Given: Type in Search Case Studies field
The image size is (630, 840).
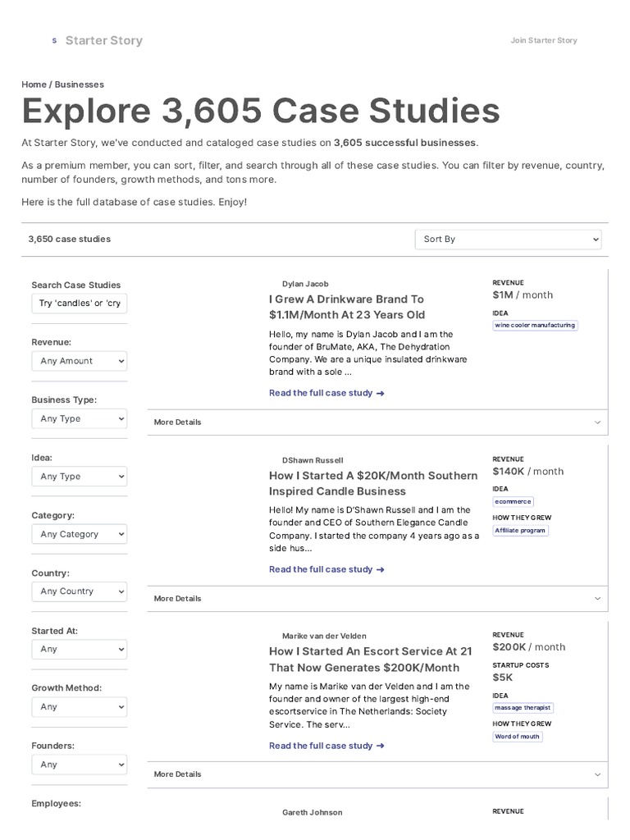Looking at the screenshot, I should tap(80, 303).
